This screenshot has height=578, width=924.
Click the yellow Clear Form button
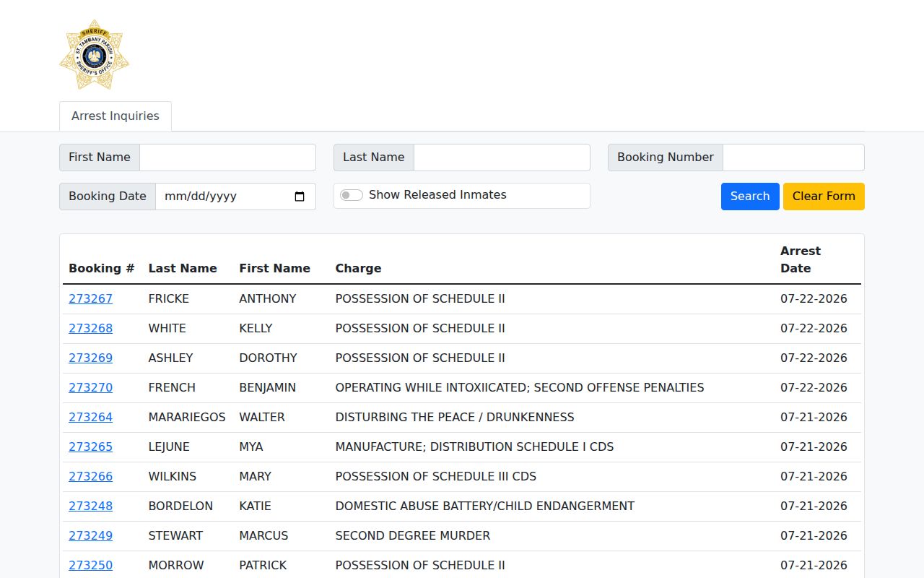(x=824, y=197)
